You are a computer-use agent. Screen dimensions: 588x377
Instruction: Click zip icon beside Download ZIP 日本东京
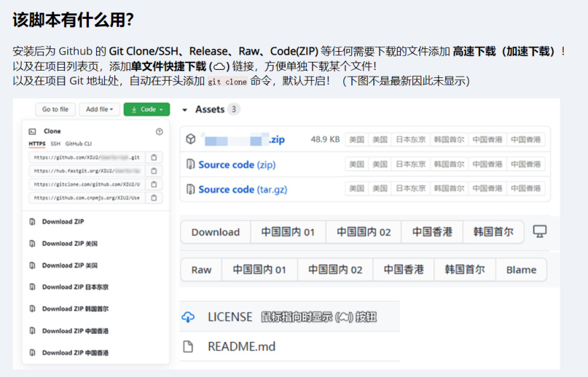click(32, 287)
